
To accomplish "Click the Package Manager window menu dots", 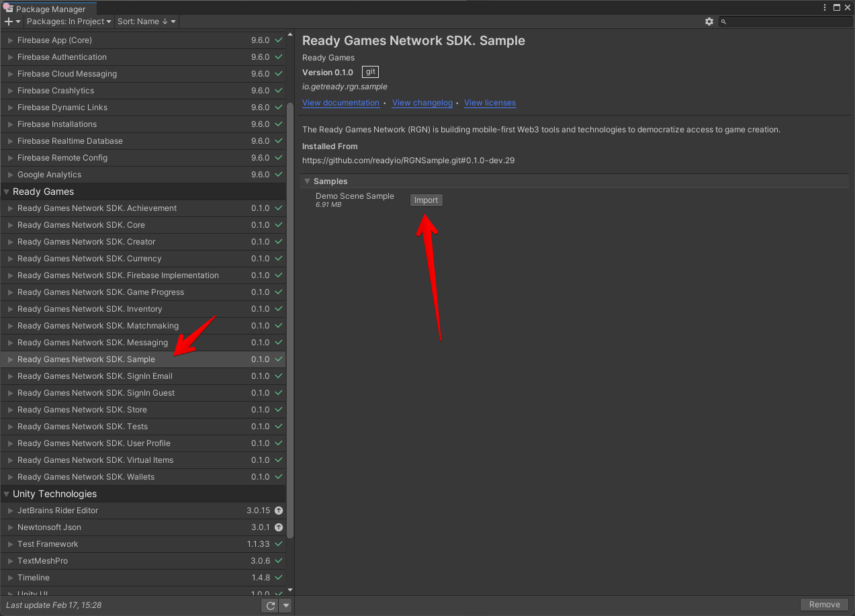I will click(825, 7).
